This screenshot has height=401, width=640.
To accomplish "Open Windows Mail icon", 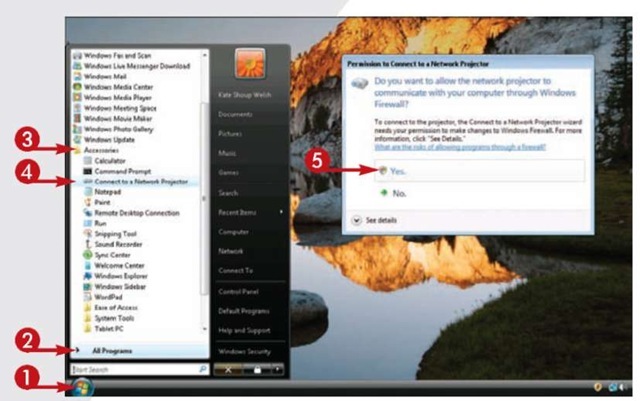I will click(77, 76).
